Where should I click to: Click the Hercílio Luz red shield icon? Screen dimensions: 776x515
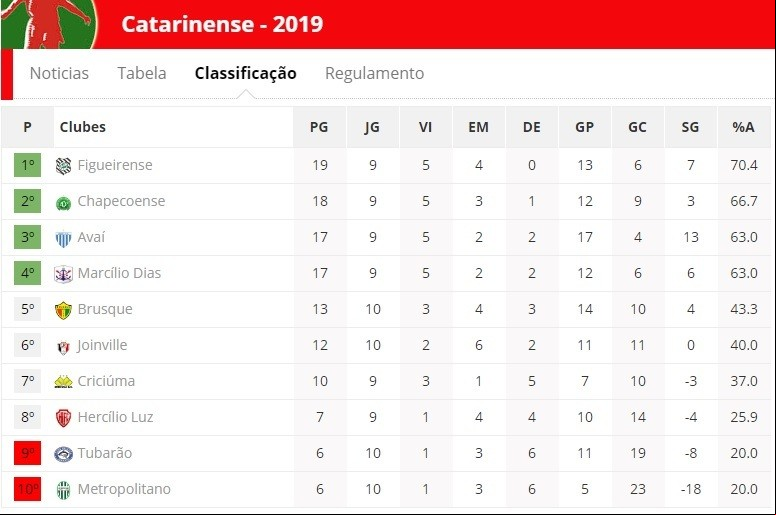[63, 418]
